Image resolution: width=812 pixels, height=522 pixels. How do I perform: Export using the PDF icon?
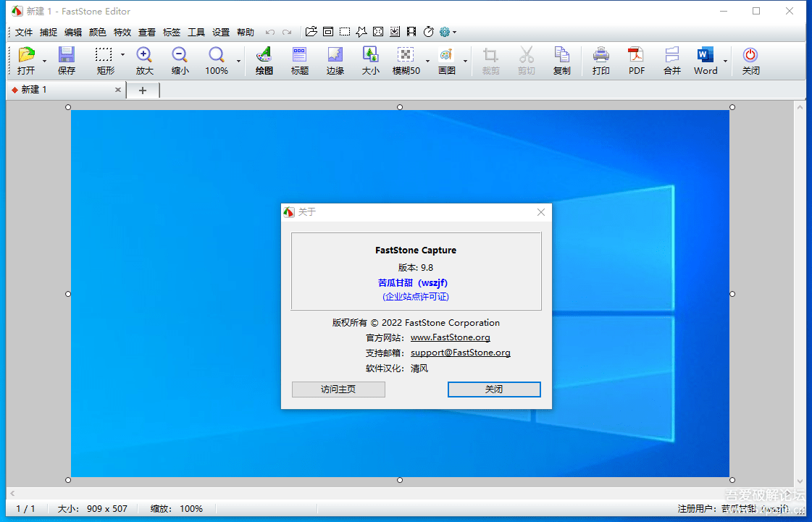636,60
